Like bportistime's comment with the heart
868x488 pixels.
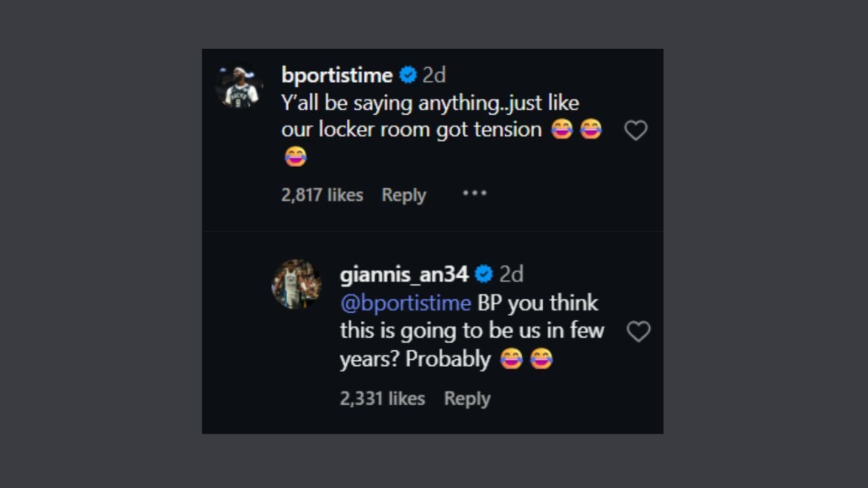[x=635, y=130]
